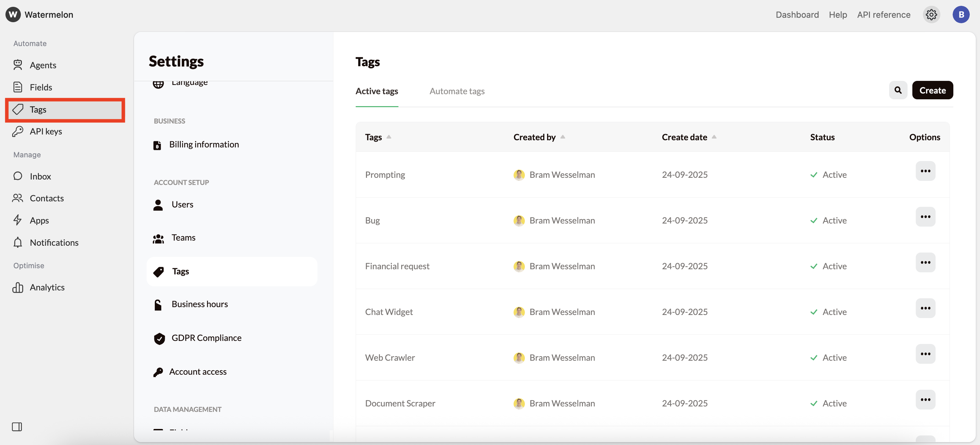Go to the Inbox
980x445 pixels.
[40, 176]
